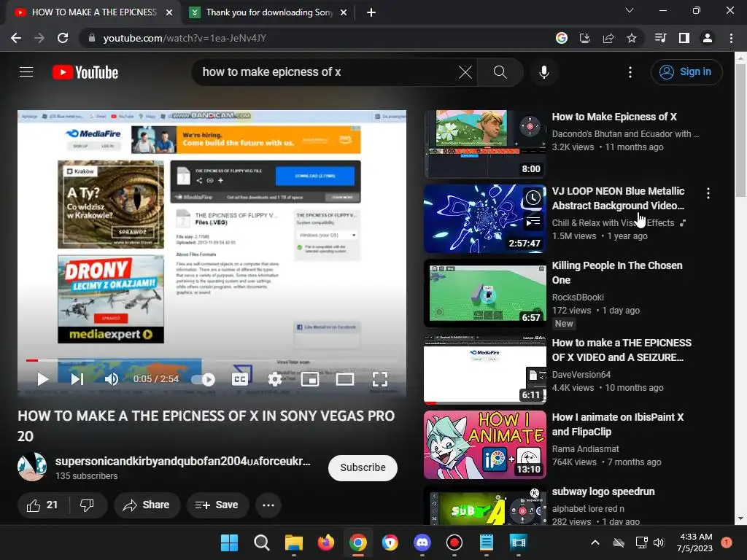This screenshot has height=560, width=747.
Task: Open the tab search chevron
Action: 630,10
